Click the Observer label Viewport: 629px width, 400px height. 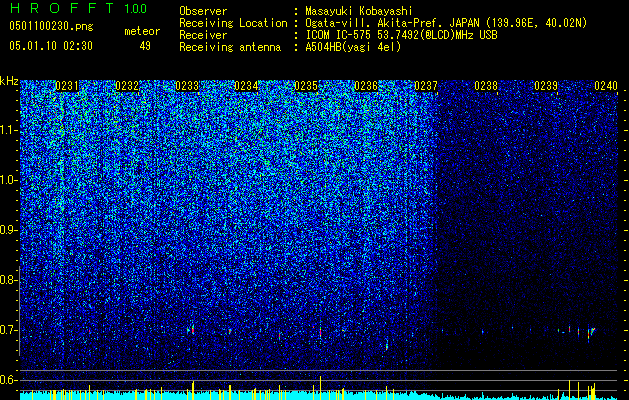coord(203,11)
